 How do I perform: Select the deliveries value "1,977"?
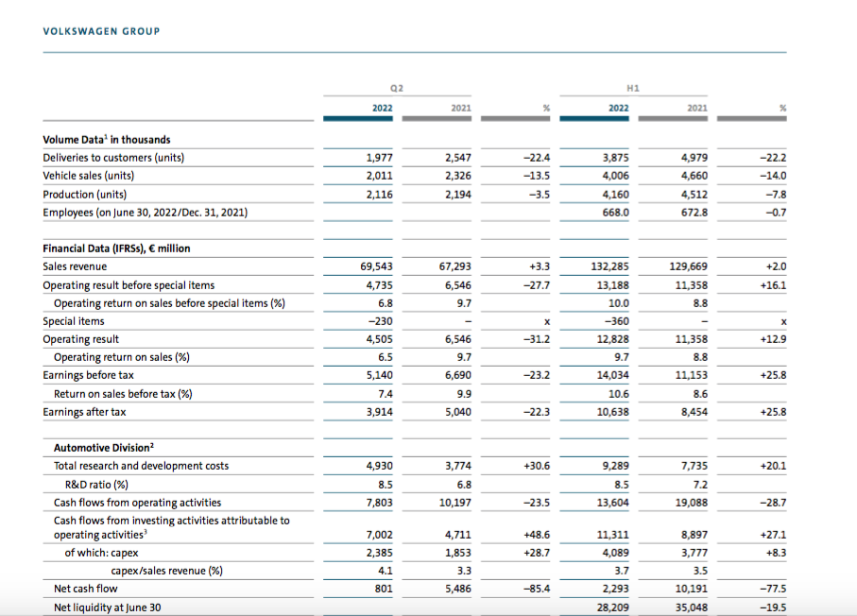[379, 158]
